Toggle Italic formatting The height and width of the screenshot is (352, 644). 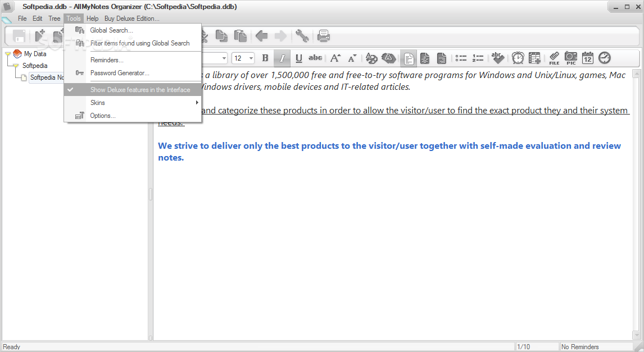[x=282, y=58]
